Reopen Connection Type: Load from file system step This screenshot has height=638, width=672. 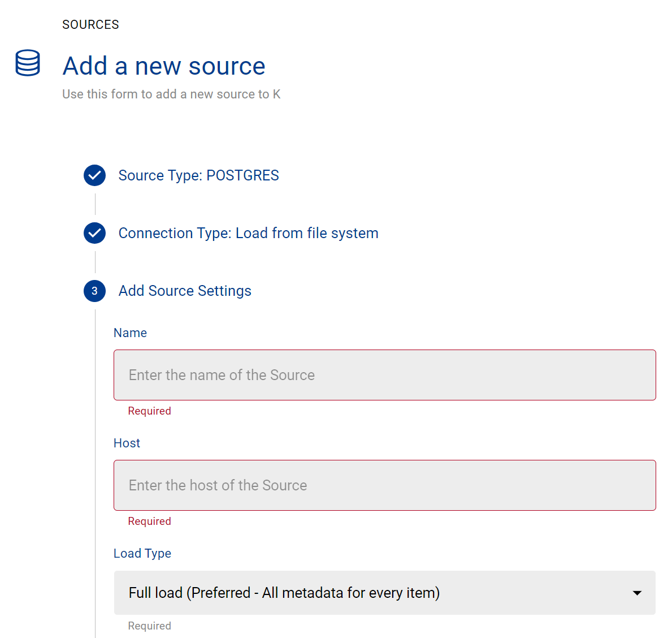point(248,233)
